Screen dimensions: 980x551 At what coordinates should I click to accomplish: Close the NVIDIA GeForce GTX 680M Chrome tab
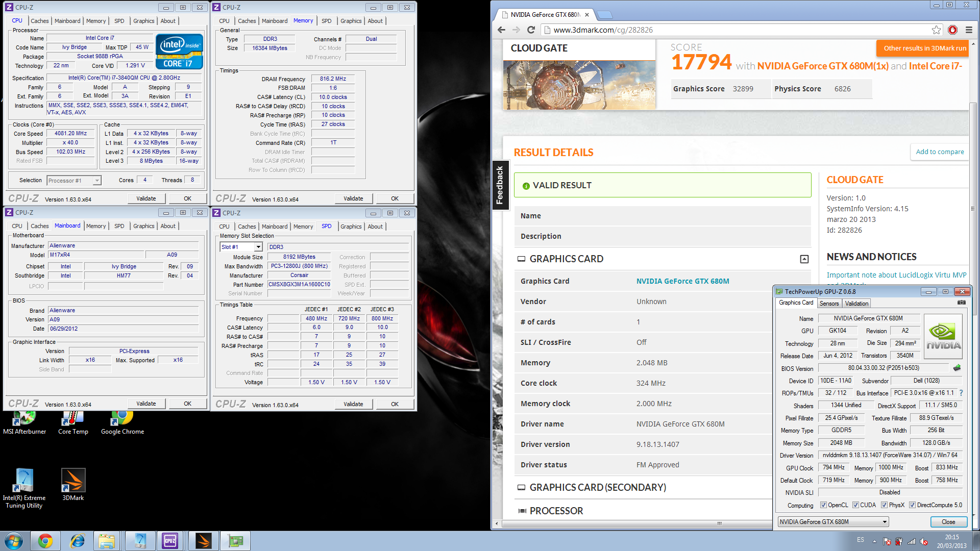(587, 15)
